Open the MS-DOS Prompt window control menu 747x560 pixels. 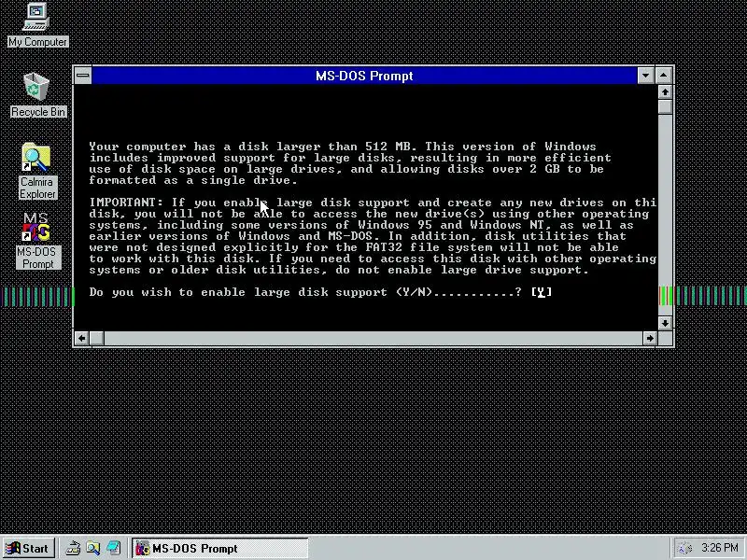tap(83, 76)
